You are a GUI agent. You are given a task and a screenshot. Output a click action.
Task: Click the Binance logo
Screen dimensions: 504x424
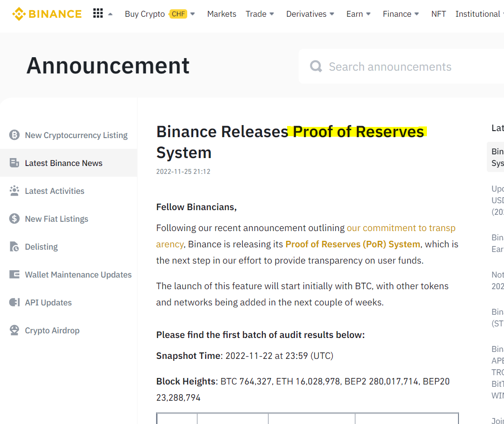[47, 14]
